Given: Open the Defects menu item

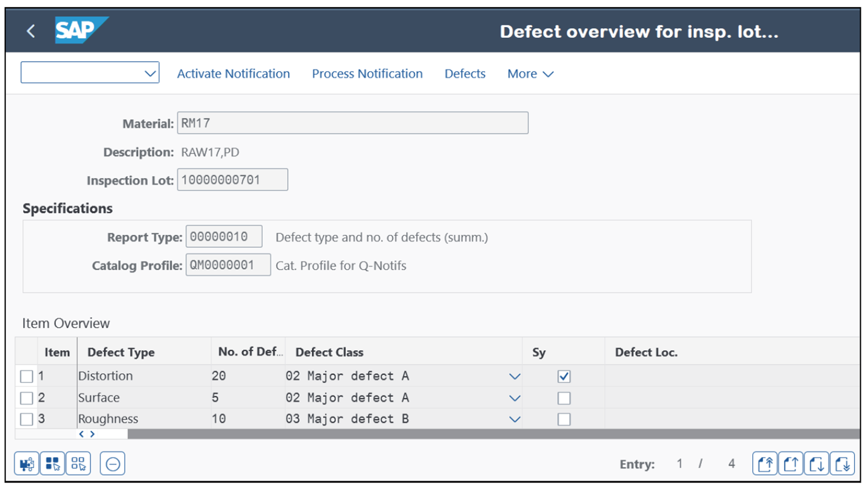Looking at the screenshot, I should click(x=465, y=74).
